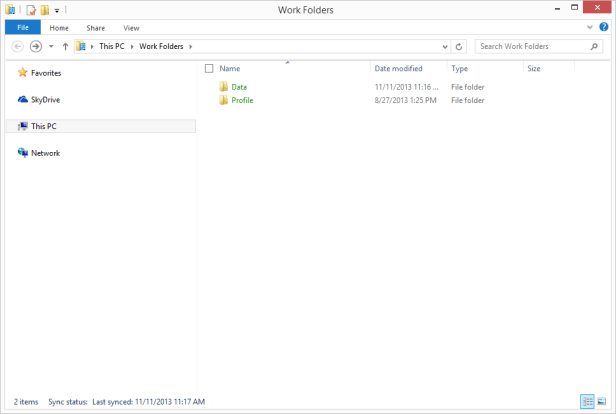Image resolution: width=616 pixels, height=414 pixels.
Task: Click This PC in the address breadcrumb
Action: click(x=112, y=46)
